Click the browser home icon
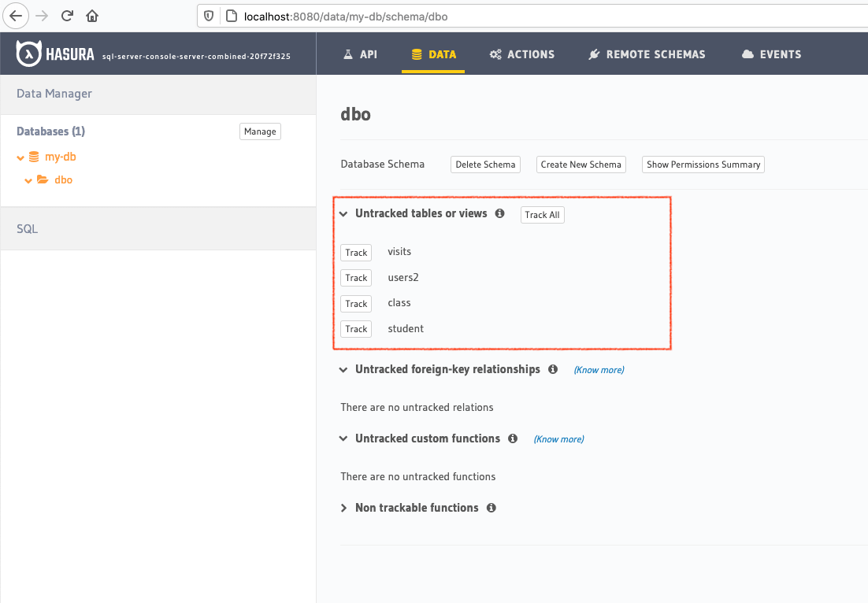The width and height of the screenshot is (868, 603). coord(93,16)
